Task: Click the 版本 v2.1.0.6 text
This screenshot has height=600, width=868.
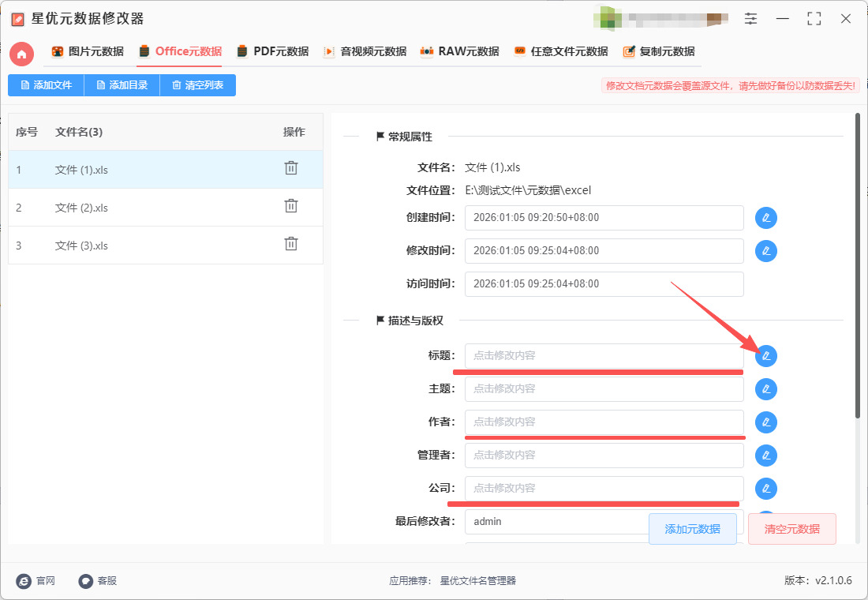Action: [x=818, y=580]
